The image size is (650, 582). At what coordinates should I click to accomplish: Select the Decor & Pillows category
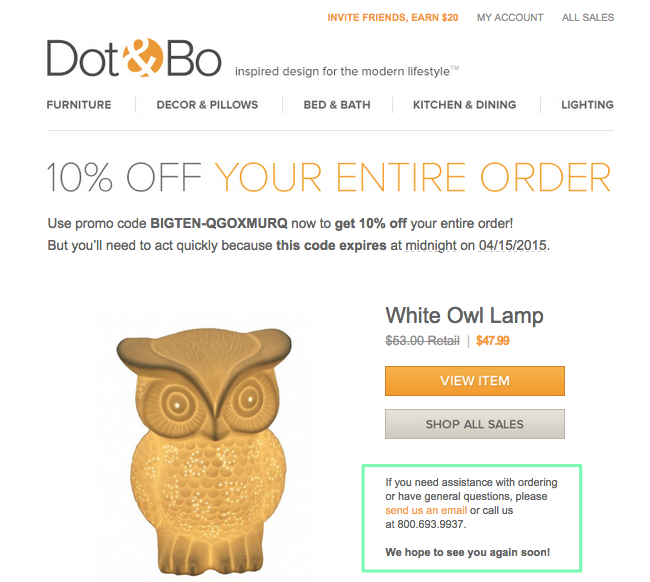pyautogui.click(x=207, y=104)
